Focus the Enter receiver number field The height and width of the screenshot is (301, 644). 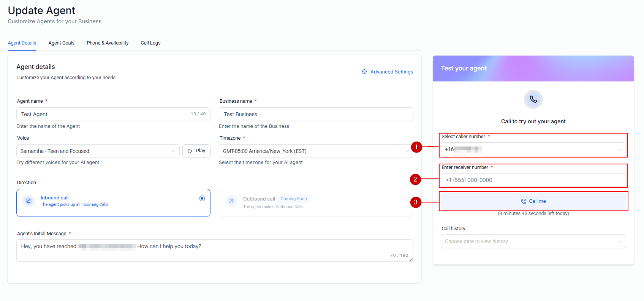click(x=533, y=180)
